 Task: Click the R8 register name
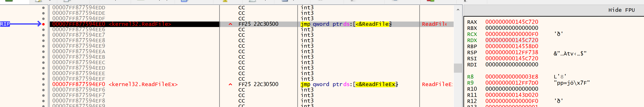[470, 77]
